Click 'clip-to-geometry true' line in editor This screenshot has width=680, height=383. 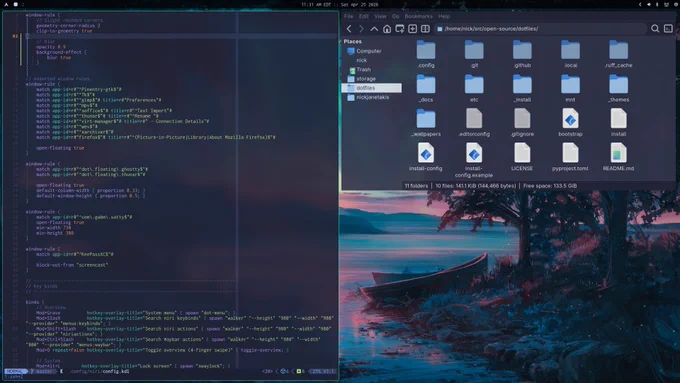click(64, 31)
